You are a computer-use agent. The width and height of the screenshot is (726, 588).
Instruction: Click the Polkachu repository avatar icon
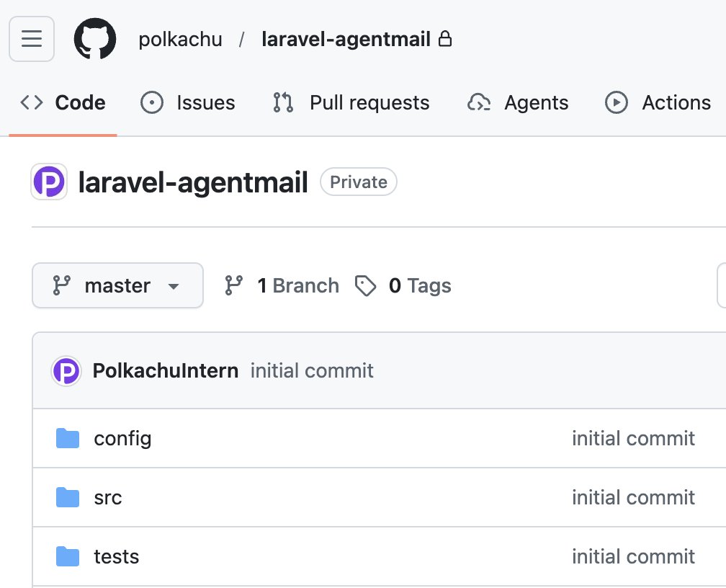49,182
